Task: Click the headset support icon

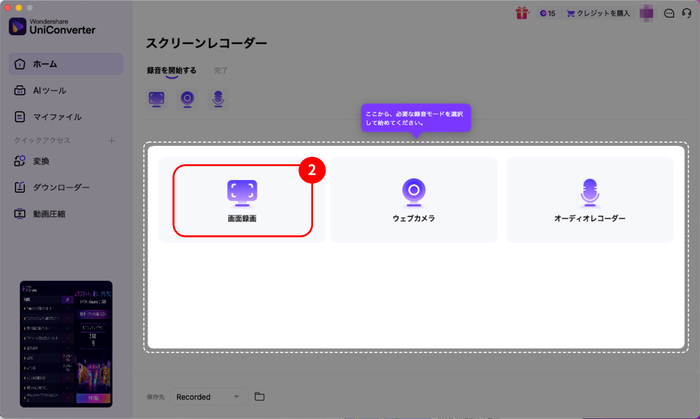Action: [685, 14]
